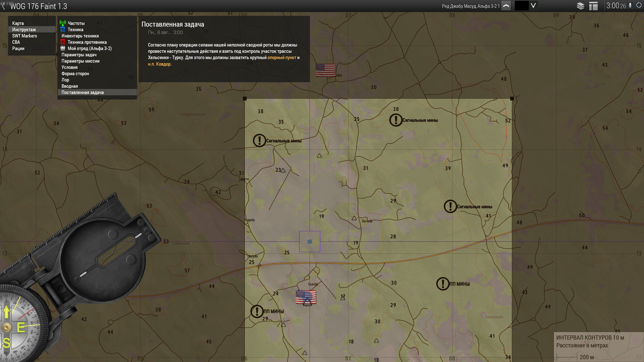Open the V dropdown next to the black box
The width and height of the screenshot is (644, 362).
click(x=533, y=6)
